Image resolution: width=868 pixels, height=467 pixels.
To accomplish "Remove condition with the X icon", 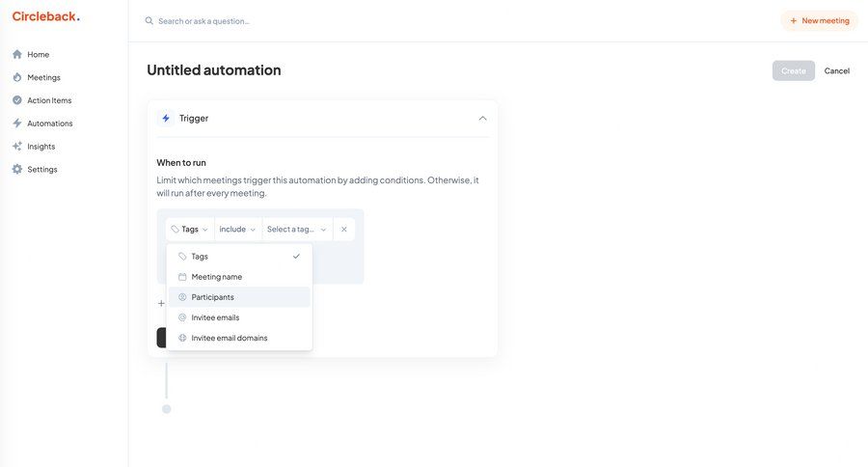I will point(343,230).
